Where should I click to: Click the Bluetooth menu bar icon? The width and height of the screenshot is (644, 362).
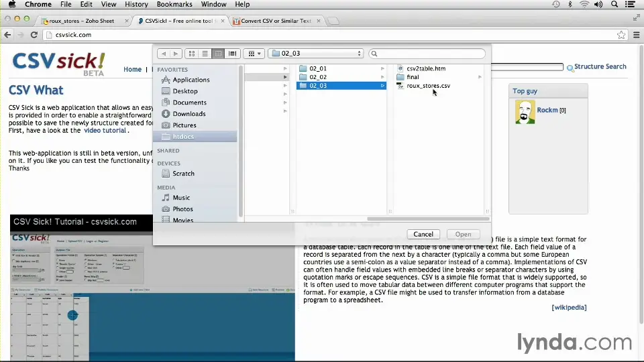(x=570, y=4)
